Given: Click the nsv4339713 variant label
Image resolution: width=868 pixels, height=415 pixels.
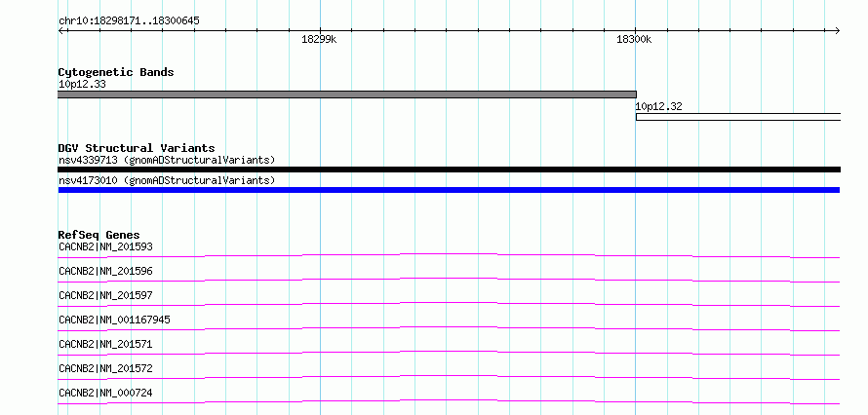Looking at the screenshot, I should pyautogui.click(x=167, y=161).
